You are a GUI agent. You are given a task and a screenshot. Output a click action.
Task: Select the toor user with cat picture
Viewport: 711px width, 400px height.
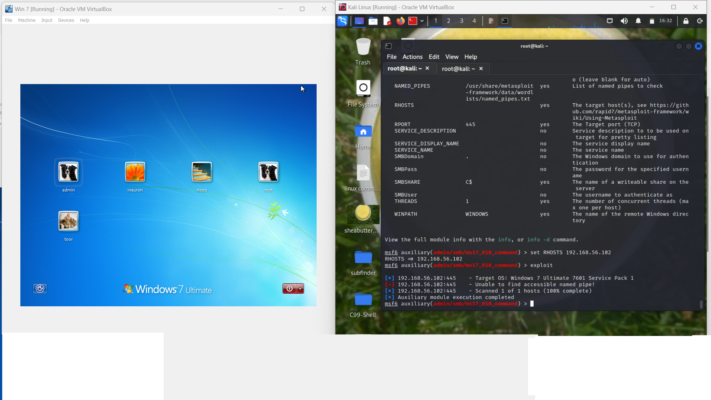click(68, 225)
